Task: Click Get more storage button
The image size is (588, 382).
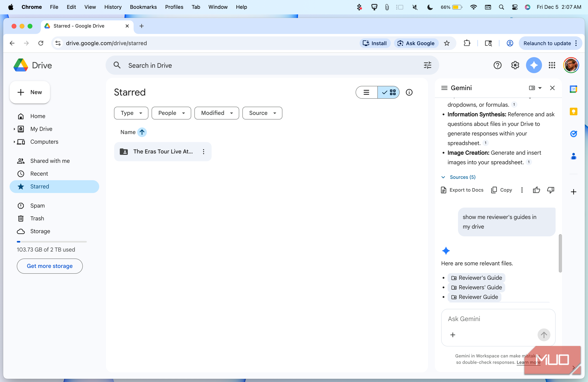Action: [50, 266]
